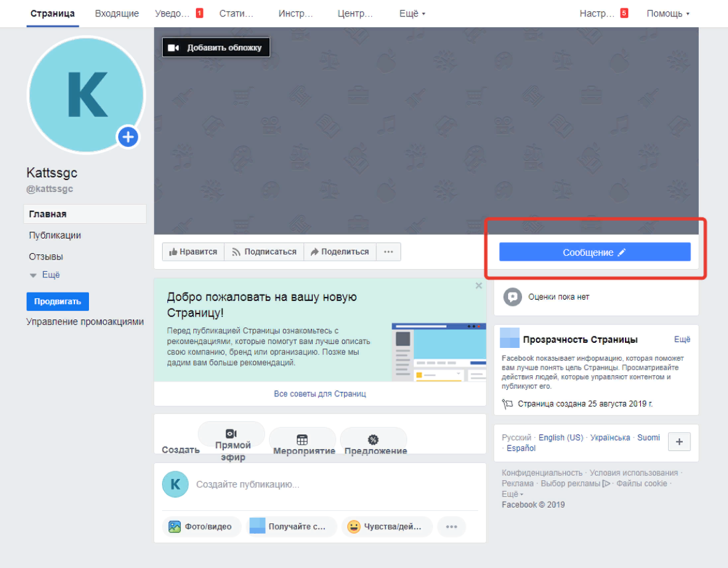Click the Мероприятие calendar icon
The width and height of the screenshot is (728, 568).
302,440
